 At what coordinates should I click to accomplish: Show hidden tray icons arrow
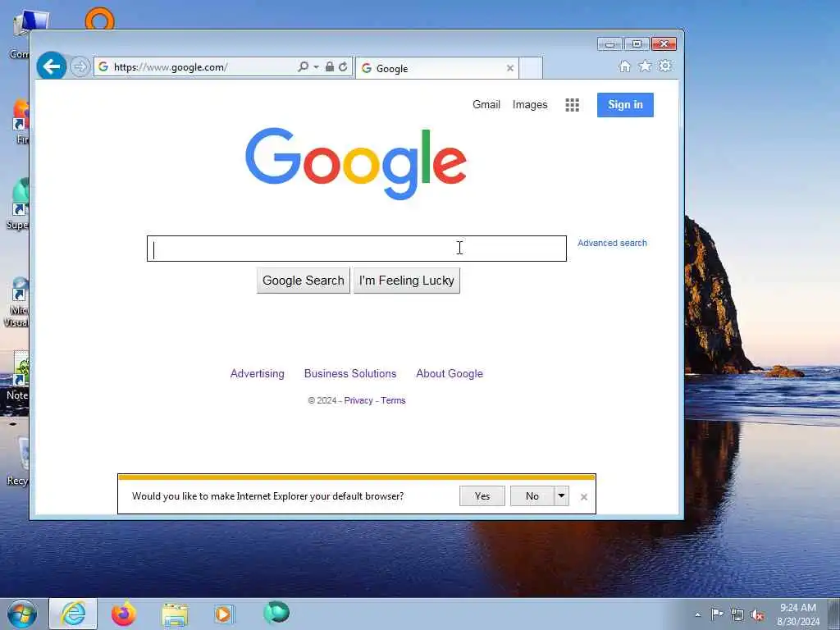697,614
